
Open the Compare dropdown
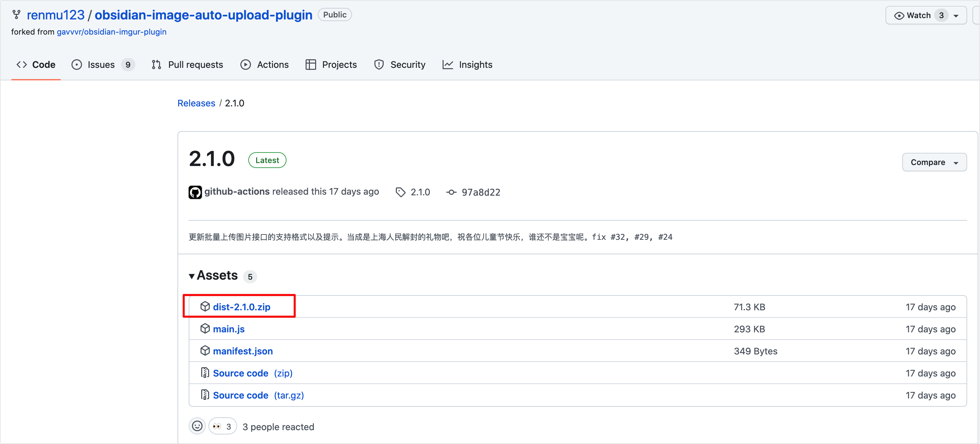(x=934, y=162)
